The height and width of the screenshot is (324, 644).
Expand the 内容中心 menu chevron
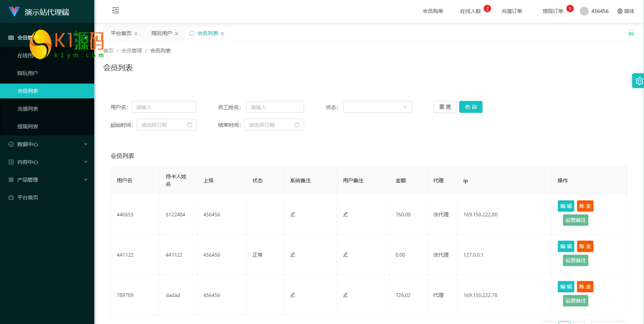click(x=86, y=162)
